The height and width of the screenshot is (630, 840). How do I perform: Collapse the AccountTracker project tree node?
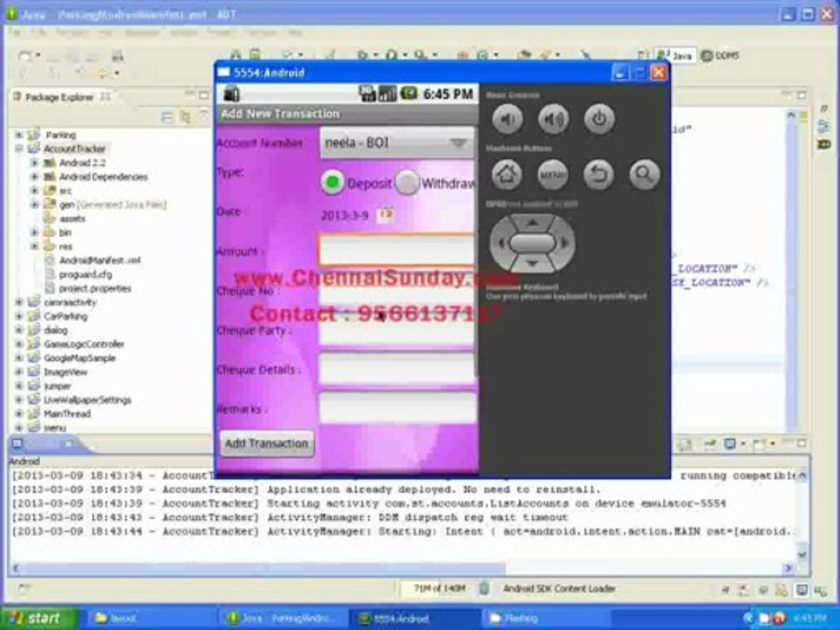(19, 149)
